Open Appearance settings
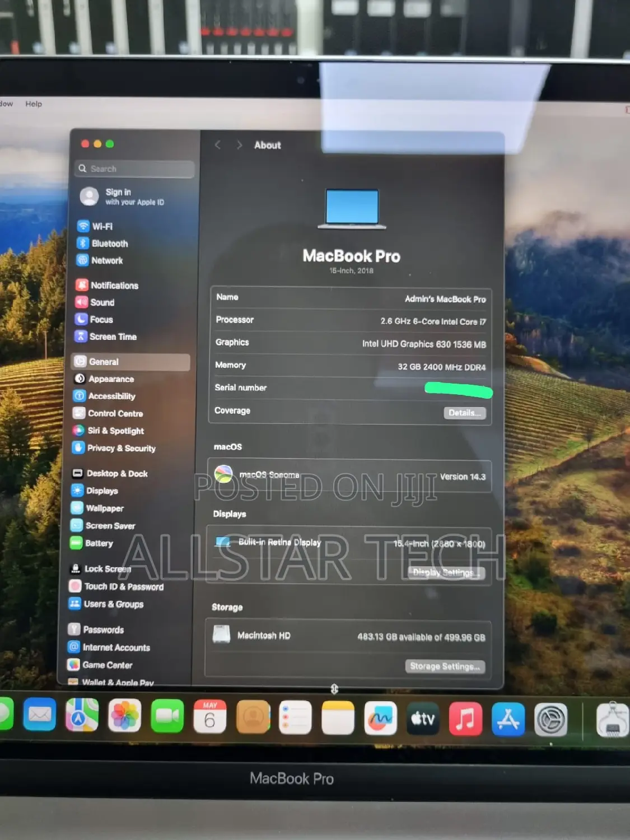The width and height of the screenshot is (630, 840). click(x=104, y=379)
